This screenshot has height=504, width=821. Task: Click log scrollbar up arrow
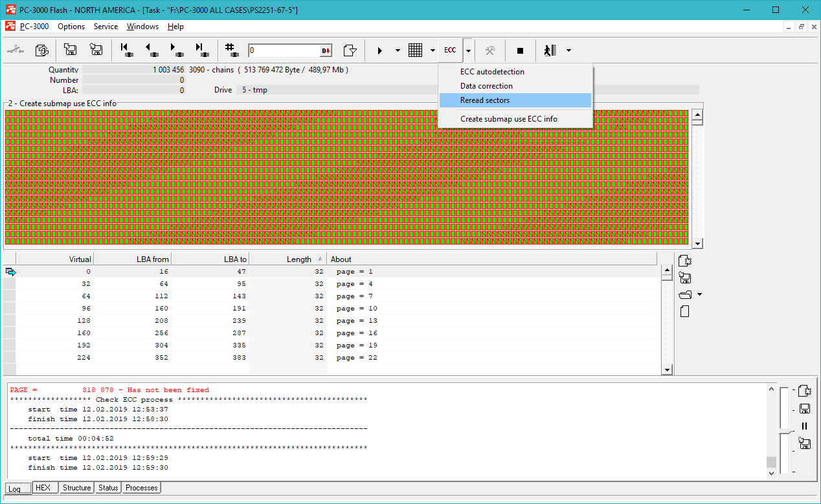771,389
